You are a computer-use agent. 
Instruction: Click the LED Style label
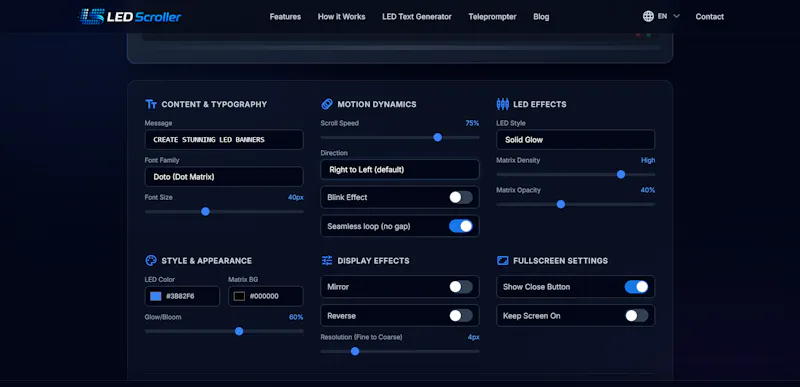click(x=511, y=123)
